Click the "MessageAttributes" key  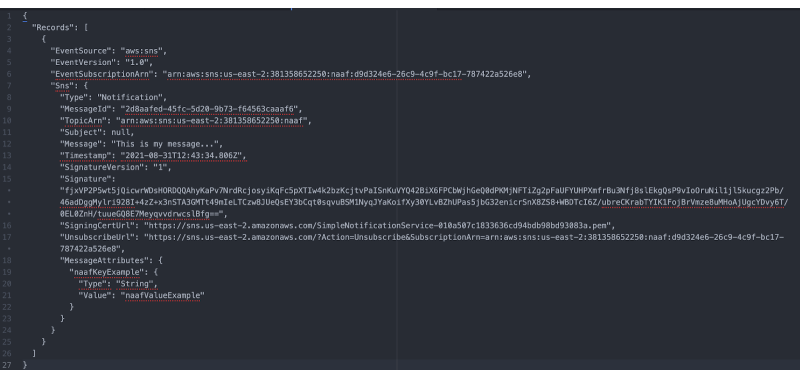(x=104, y=260)
